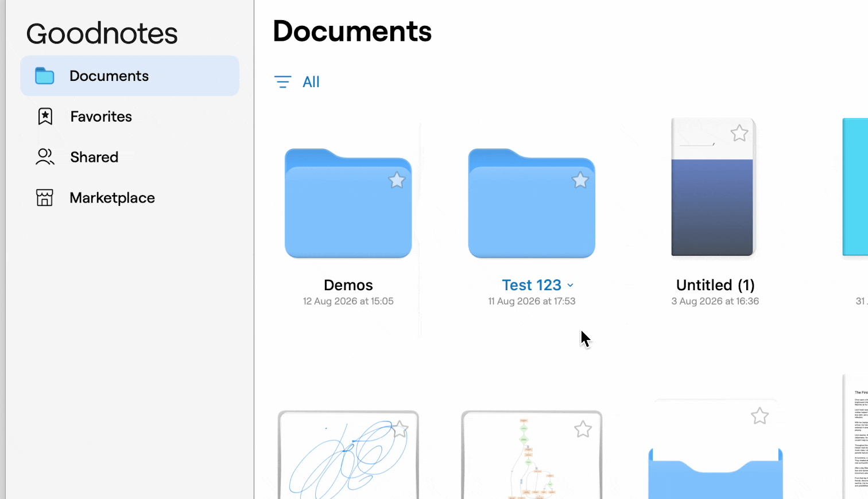Open the All filter link
The image size is (868, 499).
click(311, 82)
